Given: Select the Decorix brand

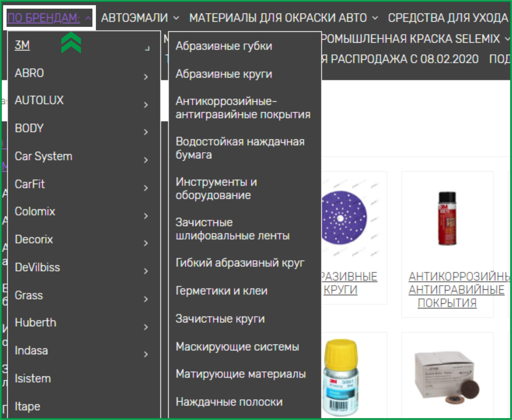Looking at the screenshot, I should pyautogui.click(x=34, y=239).
